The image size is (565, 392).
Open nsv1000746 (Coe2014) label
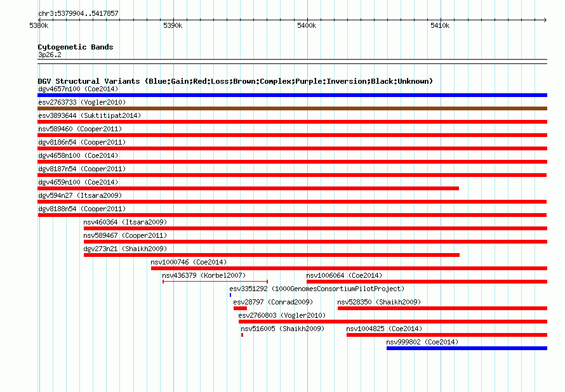(189, 262)
